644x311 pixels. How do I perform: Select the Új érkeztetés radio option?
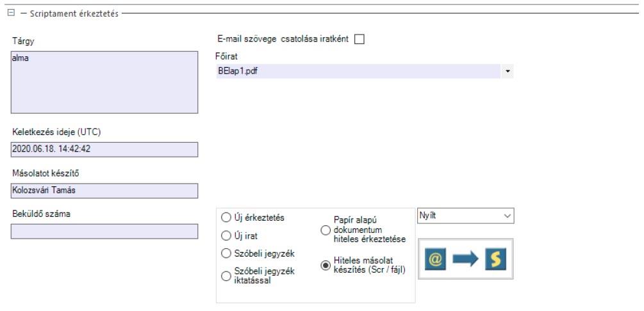(x=226, y=218)
